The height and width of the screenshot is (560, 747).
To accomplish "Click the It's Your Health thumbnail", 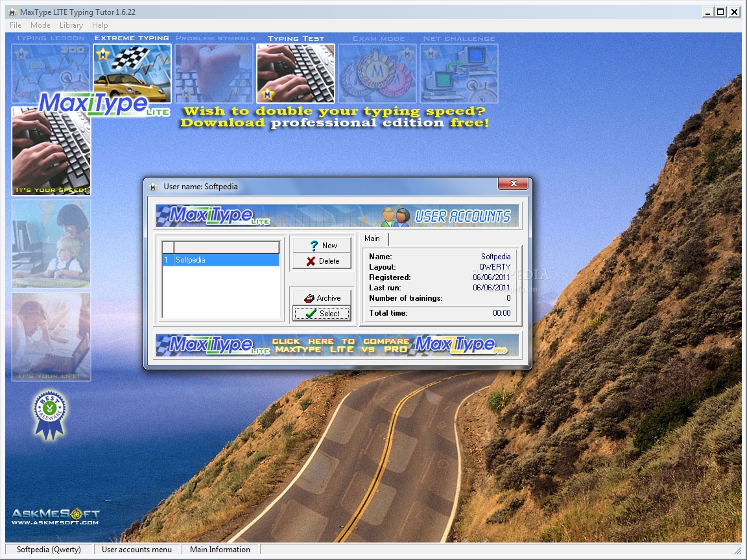I will point(51,243).
